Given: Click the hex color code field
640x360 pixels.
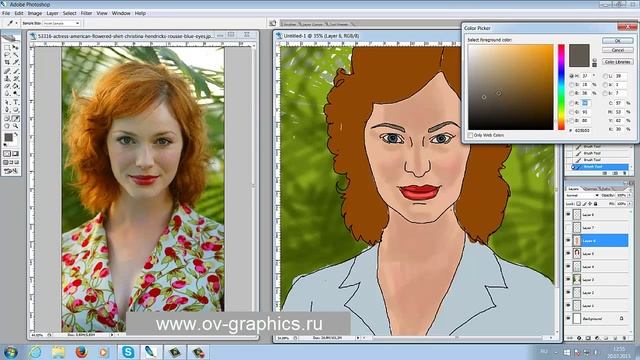Looking at the screenshot, I should (x=583, y=131).
